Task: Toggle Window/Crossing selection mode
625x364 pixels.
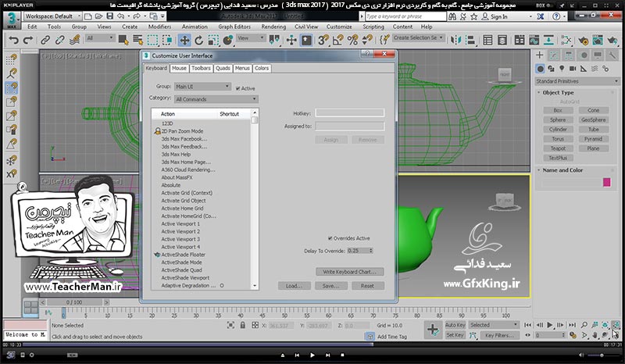Action: pyautogui.click(x=167, y=40)
